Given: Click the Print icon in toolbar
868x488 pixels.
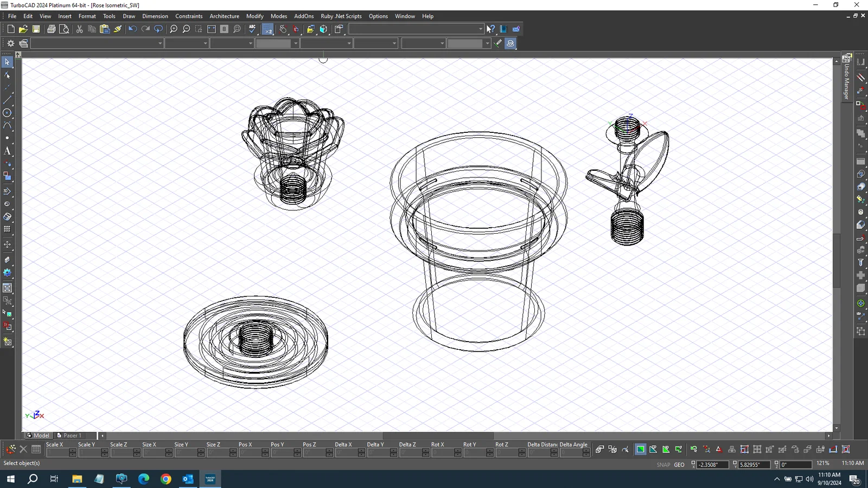Looking at the screenshot, I should tap(51, 29).
